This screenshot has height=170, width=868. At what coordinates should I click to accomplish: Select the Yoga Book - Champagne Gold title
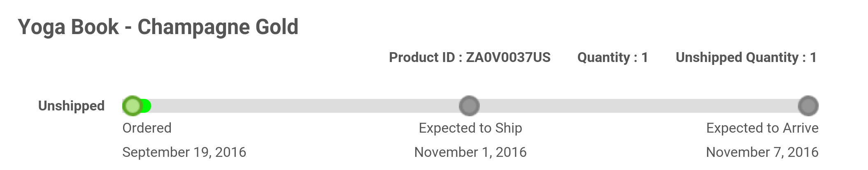click(158, 27)
